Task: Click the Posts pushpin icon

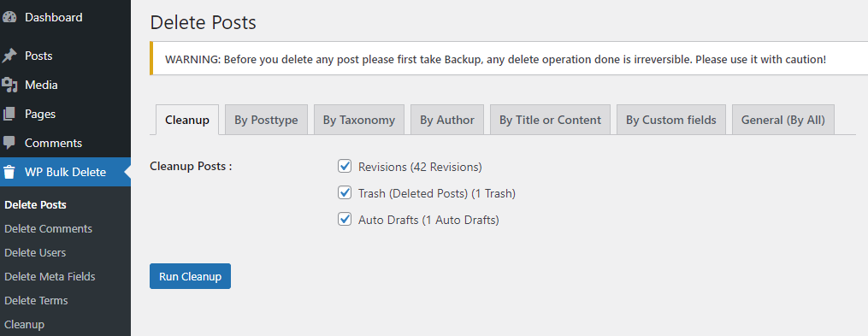Action: click(x=9, y=56)
